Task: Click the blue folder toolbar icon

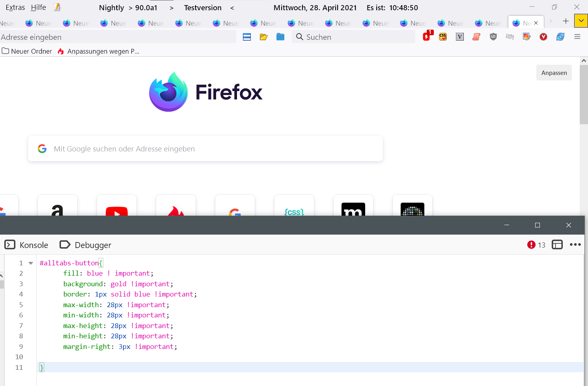Action: 280,37
